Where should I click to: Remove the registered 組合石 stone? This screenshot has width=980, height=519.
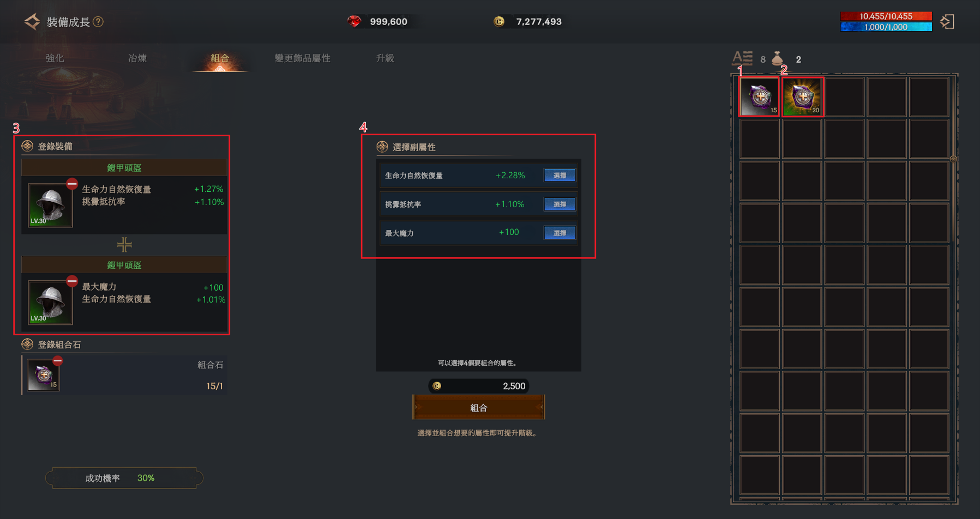point(58,361)
